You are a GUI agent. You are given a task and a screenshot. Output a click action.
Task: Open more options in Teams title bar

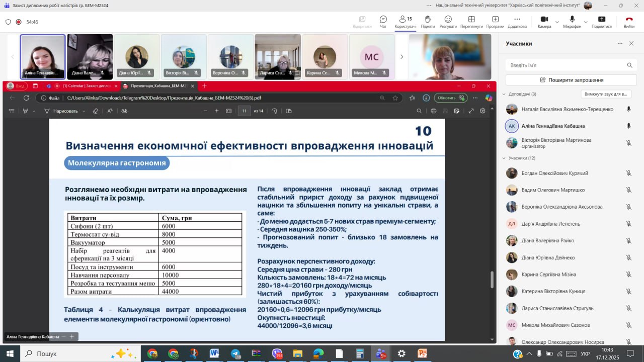(x=429, y=6)
